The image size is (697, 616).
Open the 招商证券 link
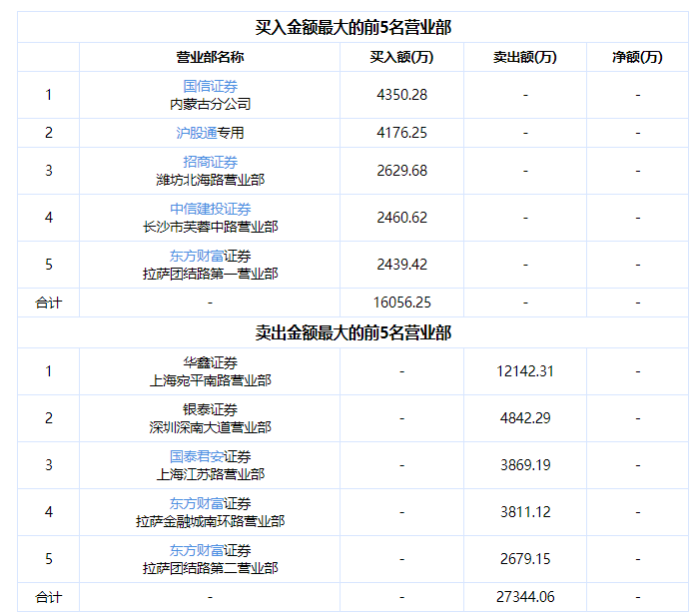click(x=211, y=162)
